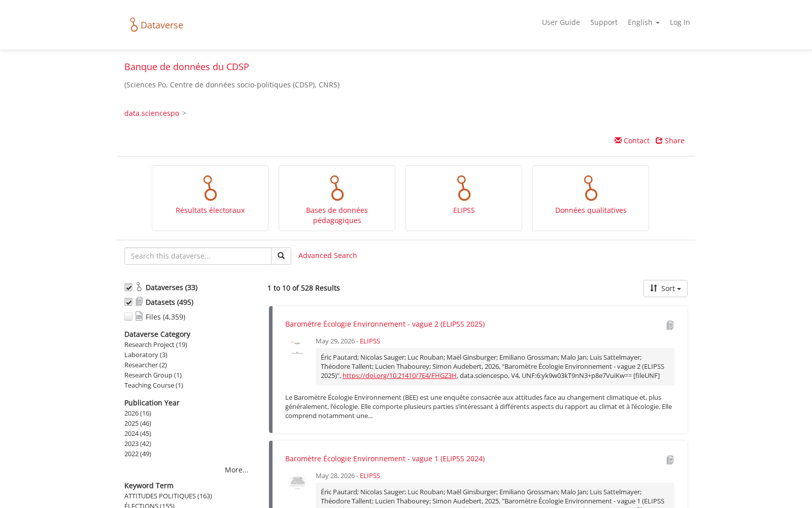
Task: Open the Sort dropdown
Action: pos(665,289)
